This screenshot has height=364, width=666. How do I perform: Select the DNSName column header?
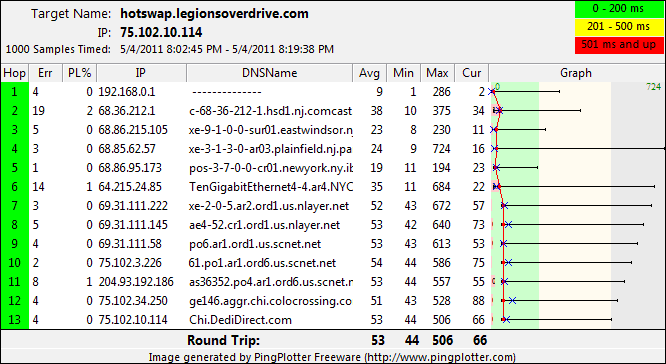pyautogui.click(x=269, y=73)
